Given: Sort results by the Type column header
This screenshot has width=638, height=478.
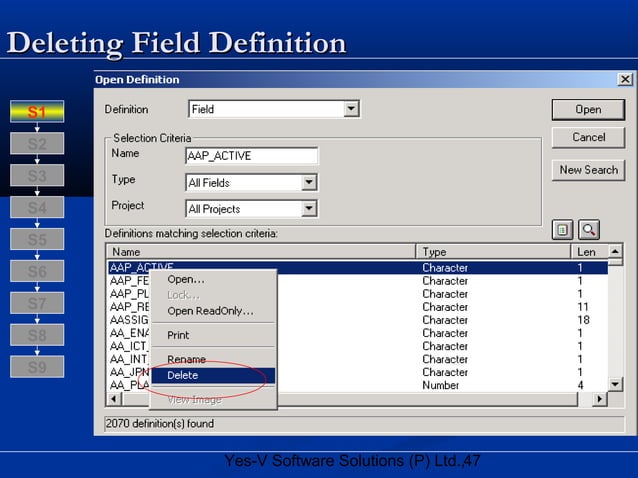Looking at the screenshot, I should coord(492,252).
